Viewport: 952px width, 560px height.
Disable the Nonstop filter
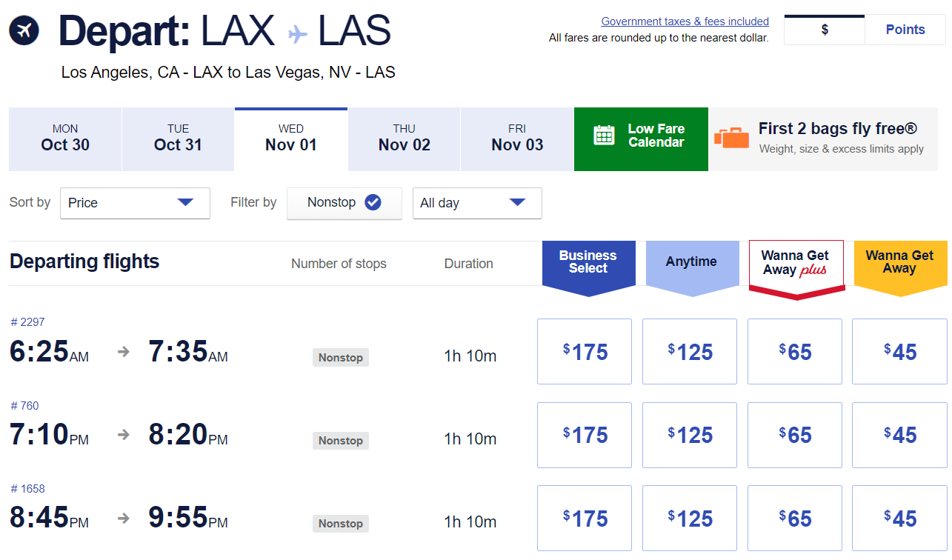click(x=344, y=203)
